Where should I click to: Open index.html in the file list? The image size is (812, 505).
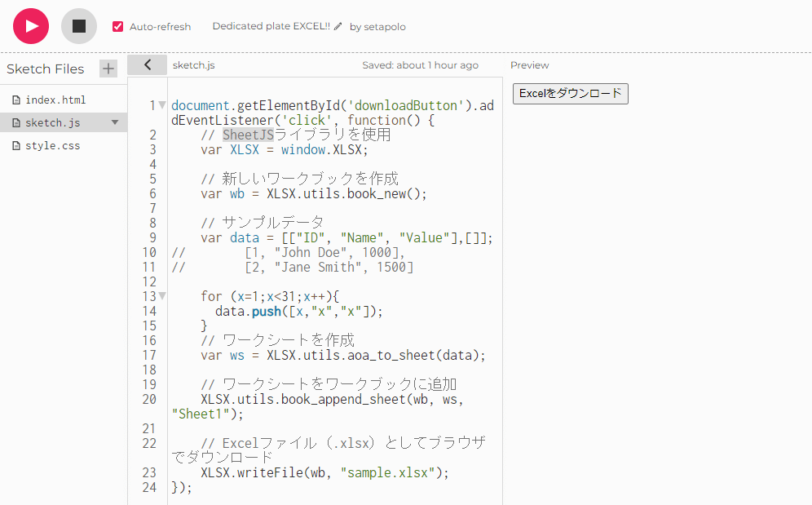[x=55, y=100]
